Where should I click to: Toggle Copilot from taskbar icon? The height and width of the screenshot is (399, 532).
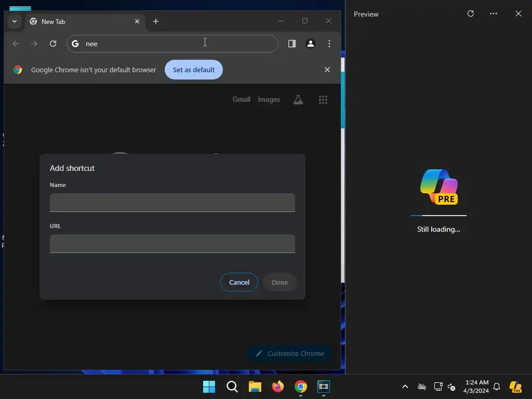tap(515, 387)
